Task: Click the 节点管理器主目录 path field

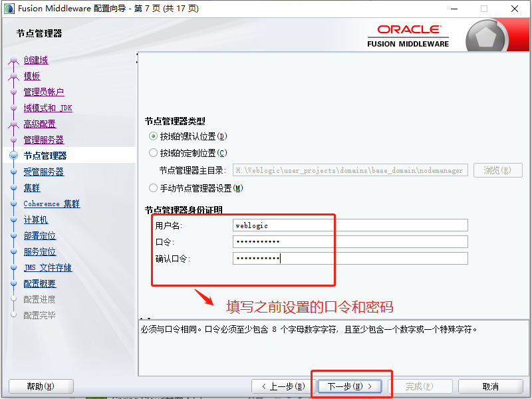Action: (350, 170)
